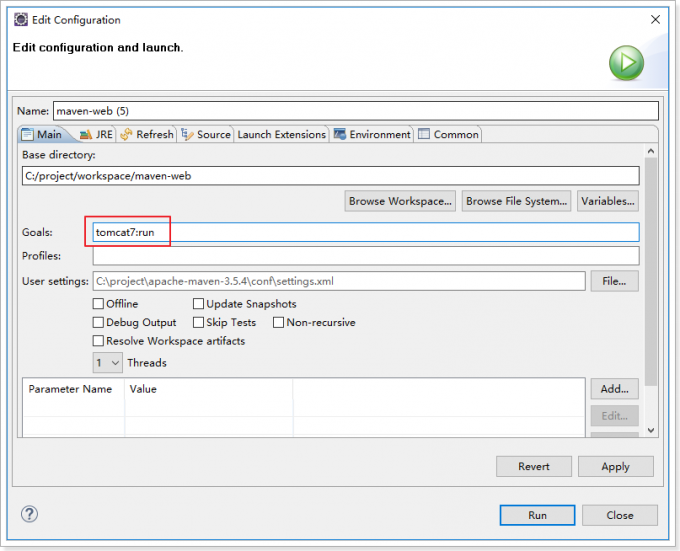Go to the Common tab
The image size is (680, 551).
tap(448, 134)
